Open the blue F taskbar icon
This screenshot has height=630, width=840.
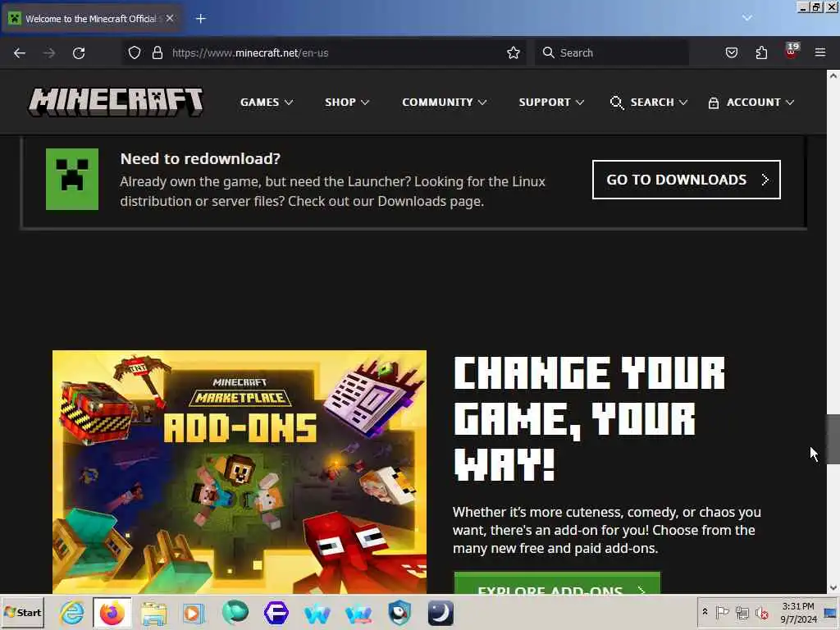point(276,612)
